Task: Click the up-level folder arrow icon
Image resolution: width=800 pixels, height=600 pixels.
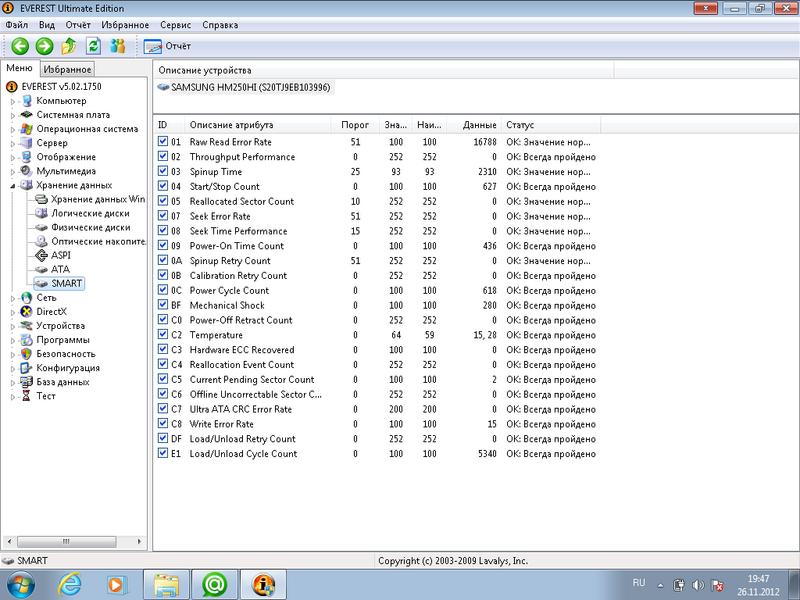Action: click(x=69, y=46)
